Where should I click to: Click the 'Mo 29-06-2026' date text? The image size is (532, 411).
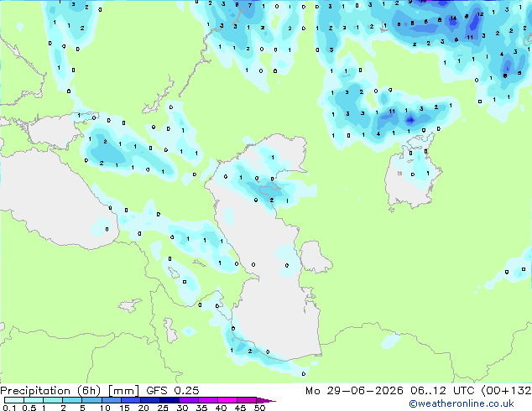point(354,391)
